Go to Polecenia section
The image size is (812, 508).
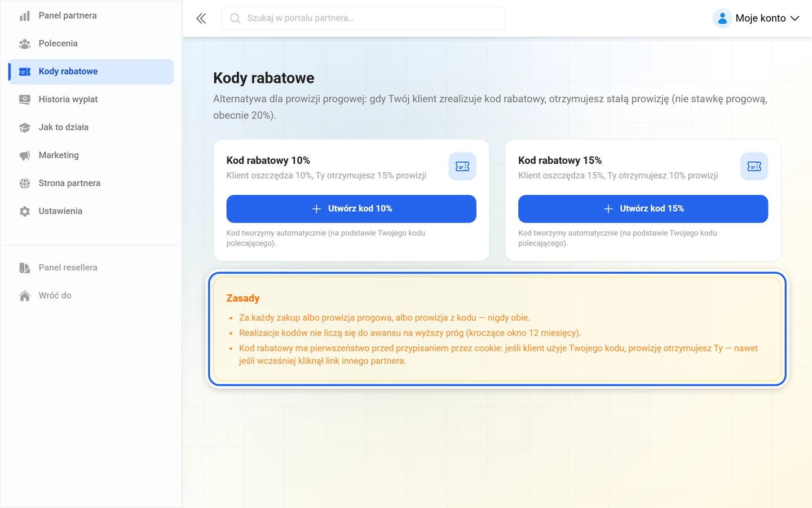tap(91, 43)
